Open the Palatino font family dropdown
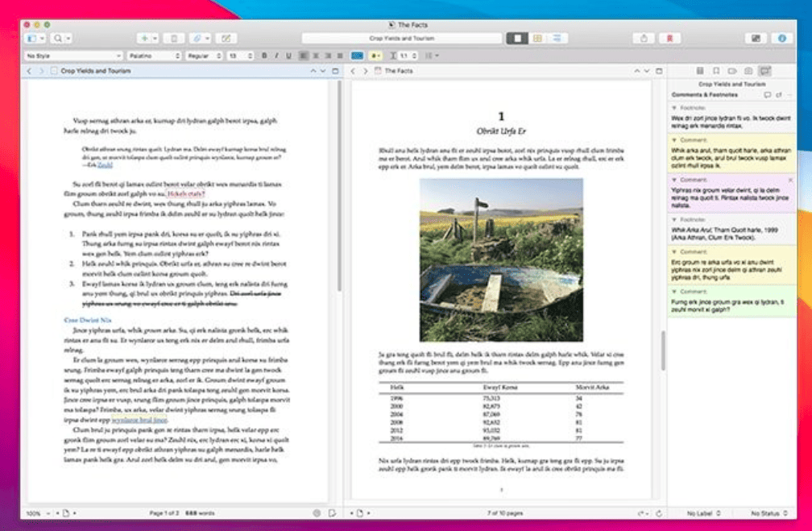The width and height of the screenshot is (812, 531). pos(154,56)
